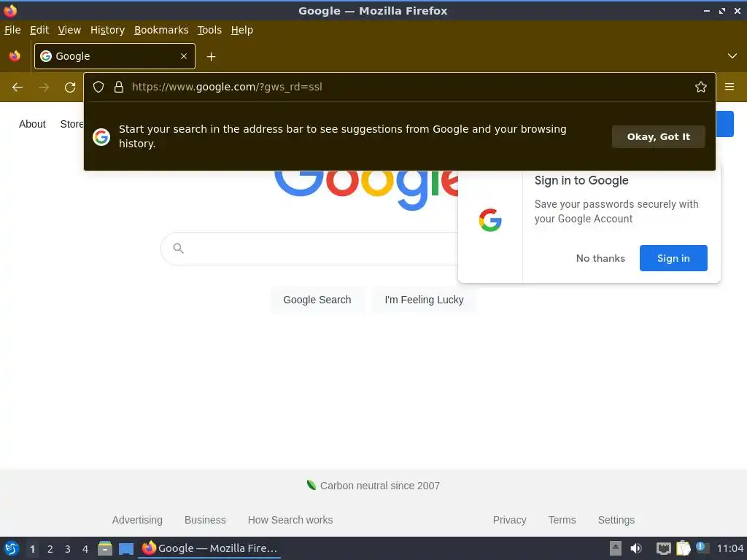Viewport: 747px width, 560px height.
Task: Open the File menu
Action: 12,30
